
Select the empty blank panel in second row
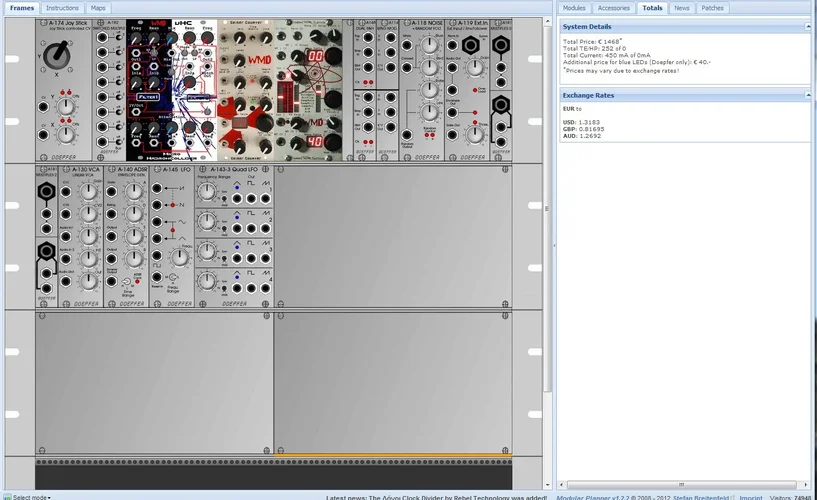coord(393,236)
